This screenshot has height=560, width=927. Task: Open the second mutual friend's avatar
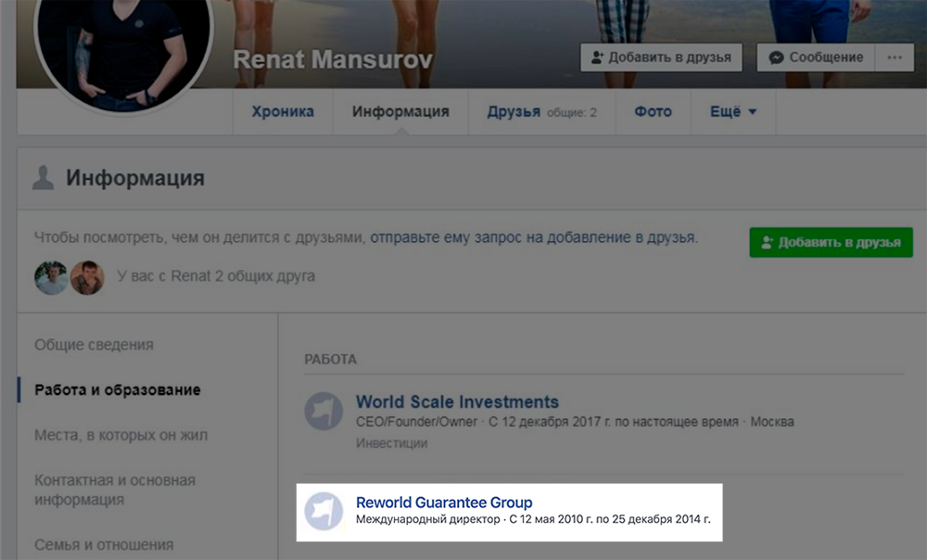coord(87,277)
